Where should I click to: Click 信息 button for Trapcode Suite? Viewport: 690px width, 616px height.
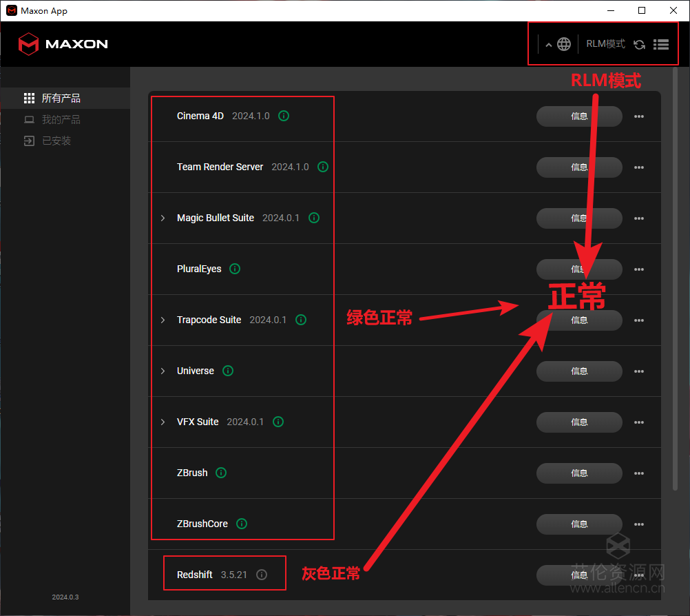579,320
